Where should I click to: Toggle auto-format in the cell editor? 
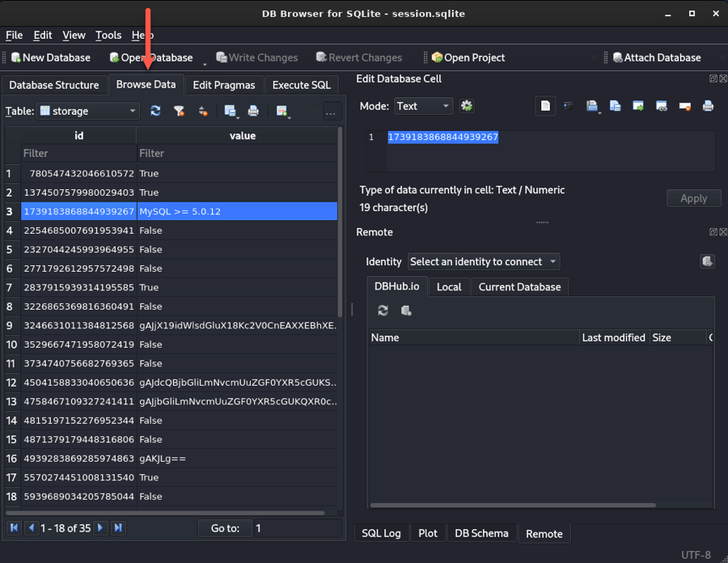[467, 106]
